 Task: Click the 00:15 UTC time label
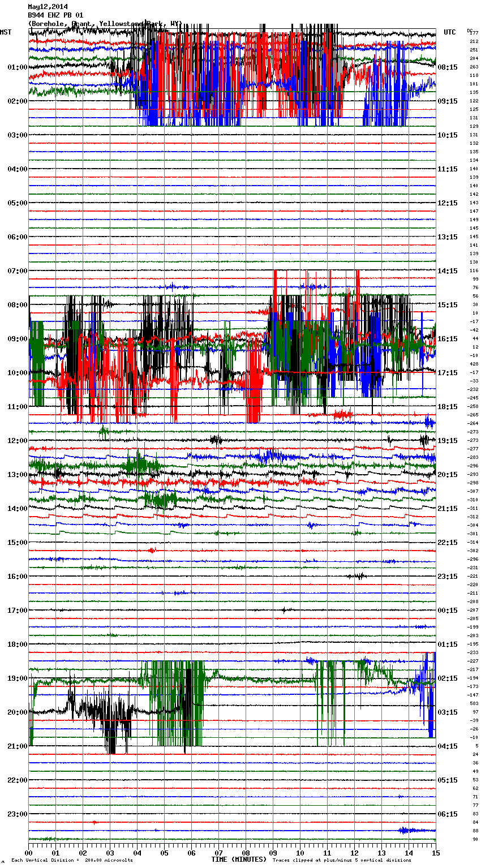pos(448,611)
